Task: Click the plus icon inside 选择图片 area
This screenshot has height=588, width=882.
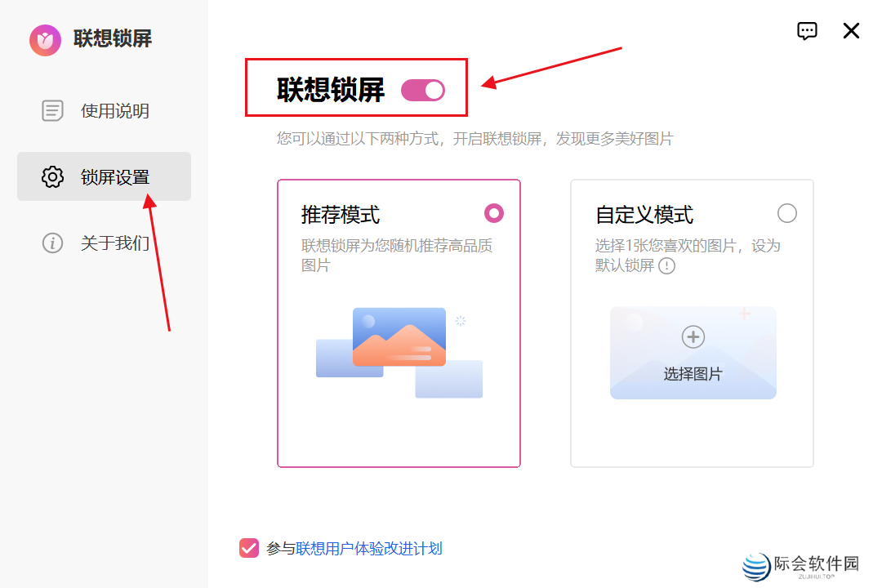Action: coord(693,336)
